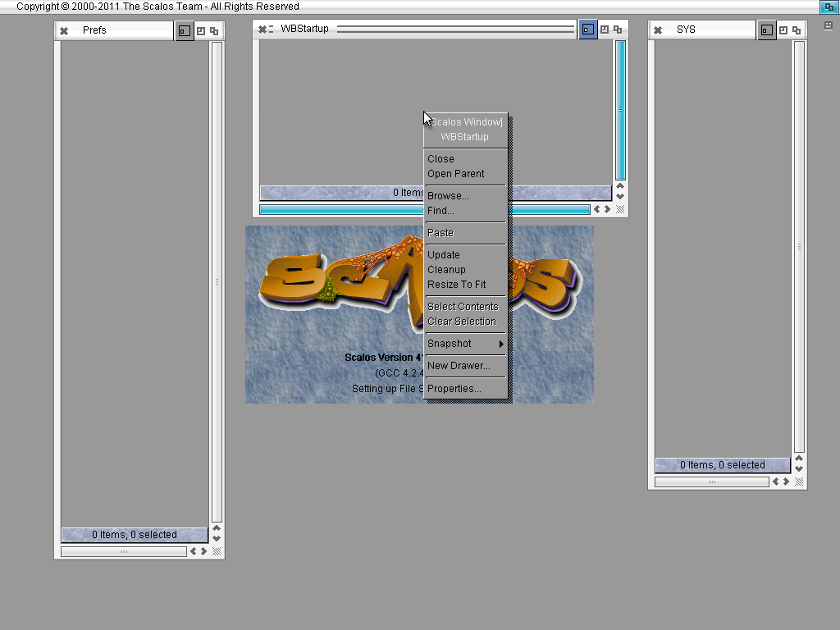This screenshot has height=630, width=840.
Task: Click the scroll-up arrow in the SYS window
Action: tap(799, 459)
